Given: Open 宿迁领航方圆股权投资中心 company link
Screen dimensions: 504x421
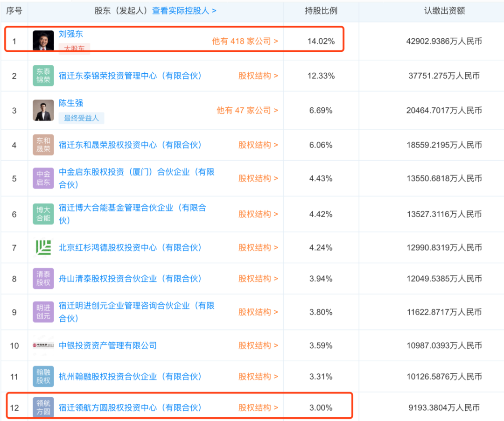Looking at the screenshot, I should point(130,408).
